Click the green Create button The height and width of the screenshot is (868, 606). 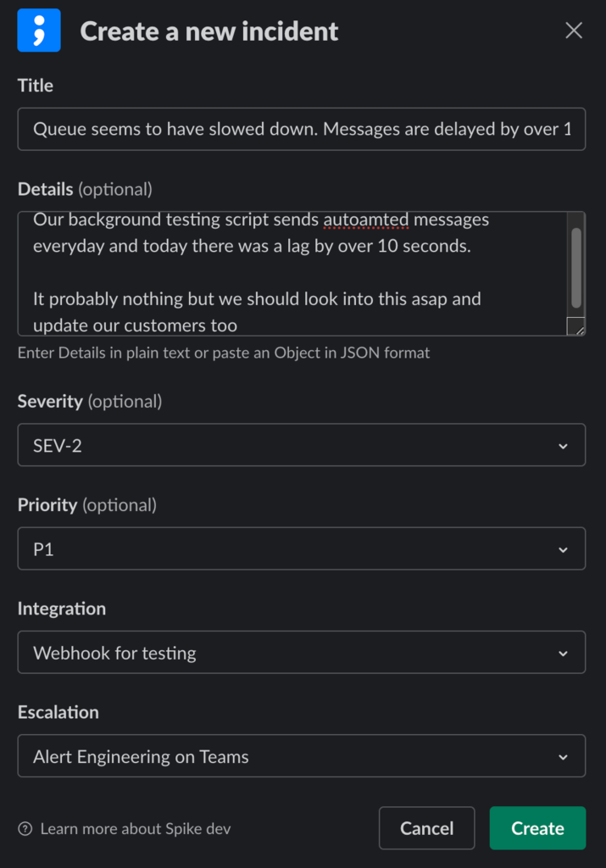point(537,828)
